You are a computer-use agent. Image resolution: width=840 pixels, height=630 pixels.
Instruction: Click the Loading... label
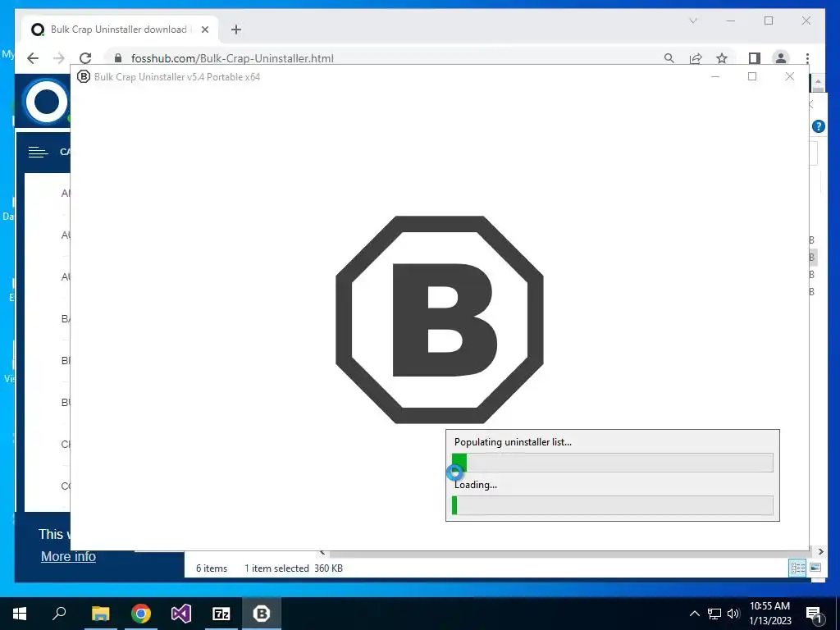coord(476,485)
